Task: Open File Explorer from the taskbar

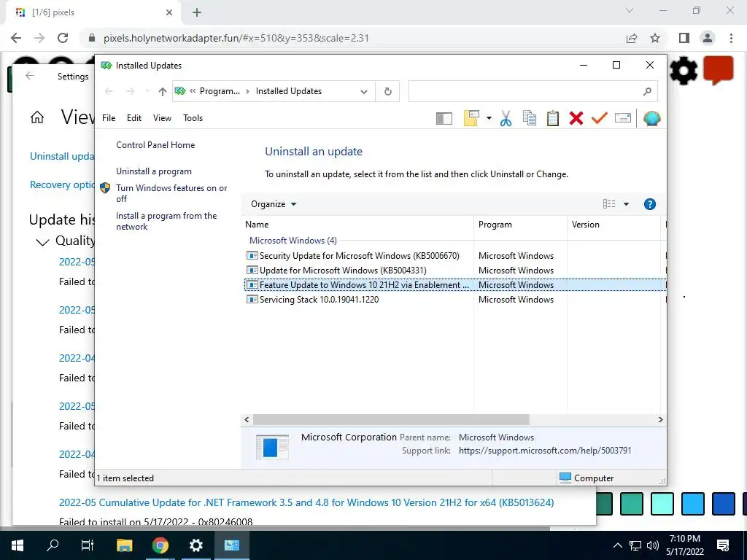Action: click(124, 545)
